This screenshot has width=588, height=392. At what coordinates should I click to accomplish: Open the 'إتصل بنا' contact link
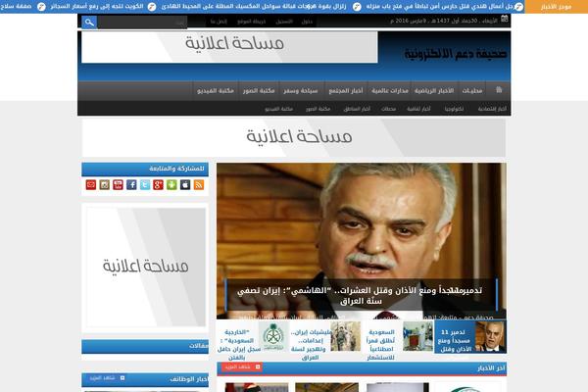click(219, 22)
